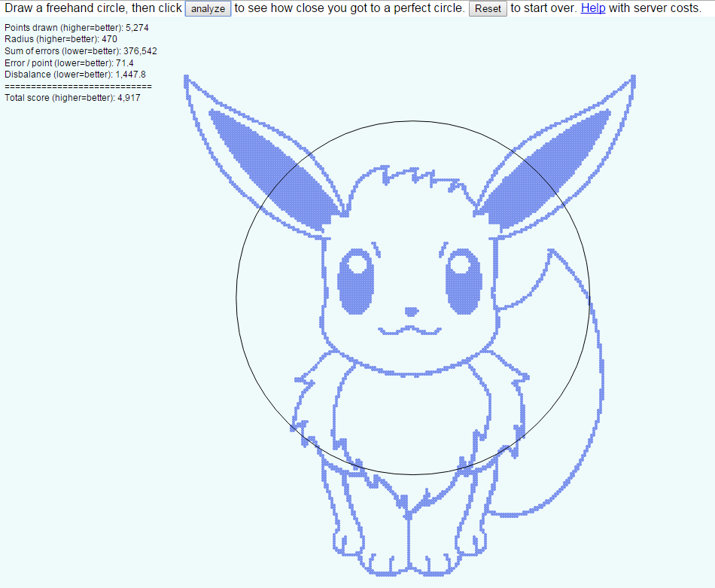The image size is (715, 588).
Task: Select the 'Points drawn (higher=better): 5,274' line
Action: point(77,28)
